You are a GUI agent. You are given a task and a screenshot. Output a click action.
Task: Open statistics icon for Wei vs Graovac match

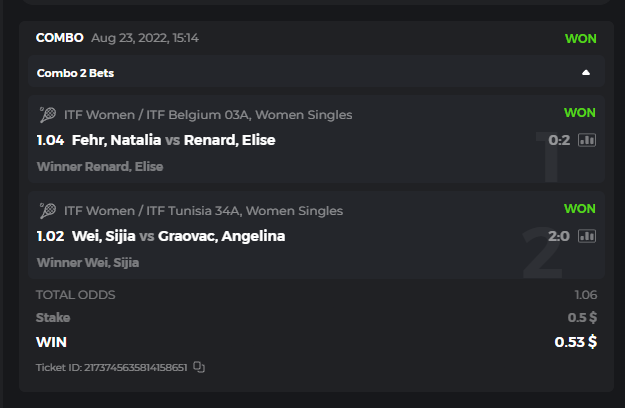coord(587,236)
